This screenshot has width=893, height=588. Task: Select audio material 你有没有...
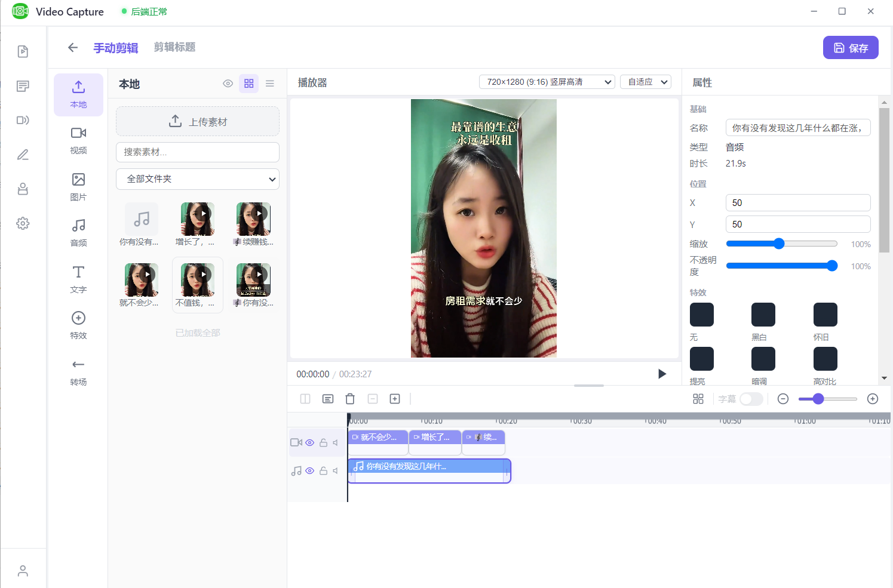[142, 219]
